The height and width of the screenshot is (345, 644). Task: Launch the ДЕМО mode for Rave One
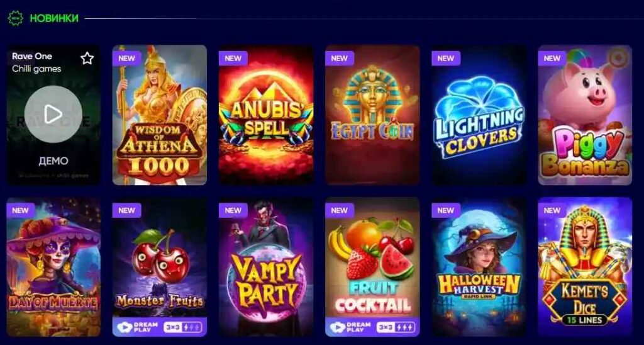tap(53, 161)
